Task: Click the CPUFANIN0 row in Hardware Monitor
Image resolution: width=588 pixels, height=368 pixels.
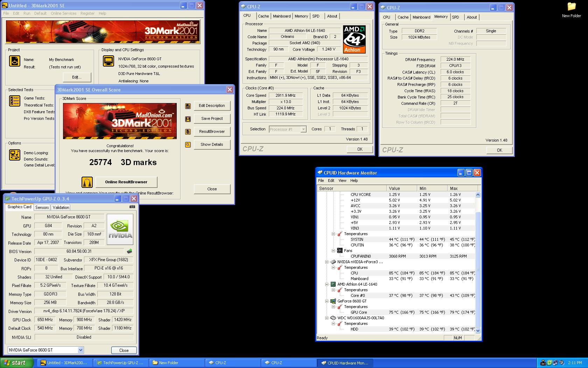Action: pyautogui.click(x=396, y=256)
